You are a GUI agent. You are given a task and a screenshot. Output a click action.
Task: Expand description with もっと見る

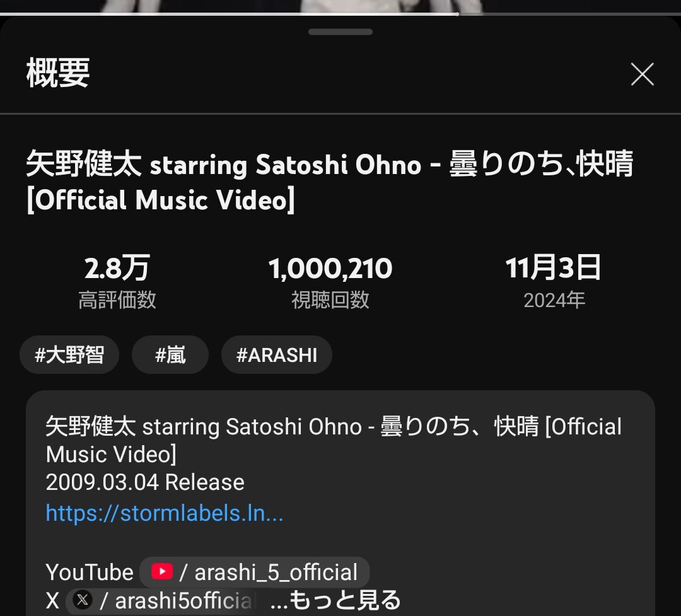335,600
